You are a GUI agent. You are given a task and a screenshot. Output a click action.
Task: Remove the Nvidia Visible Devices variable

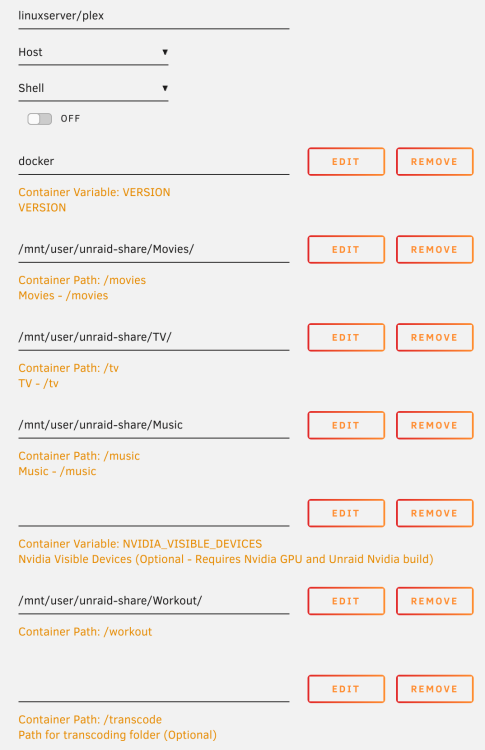(x=434, y=513)
